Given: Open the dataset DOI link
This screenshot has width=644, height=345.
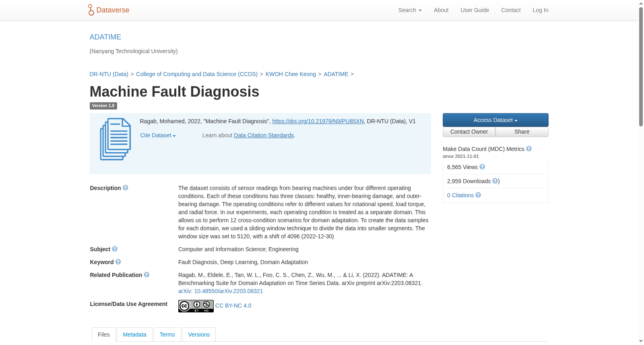Looking at the screenshot, I should 318,121.
